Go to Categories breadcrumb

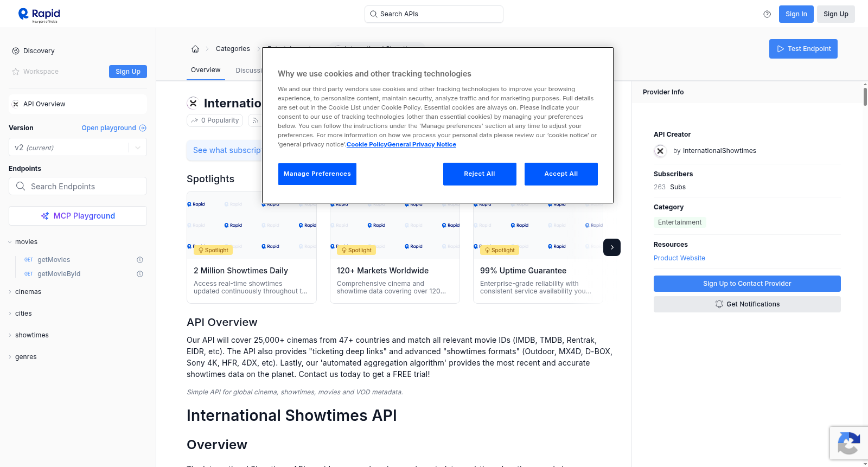pyautogui.click(x=233, y=49)
